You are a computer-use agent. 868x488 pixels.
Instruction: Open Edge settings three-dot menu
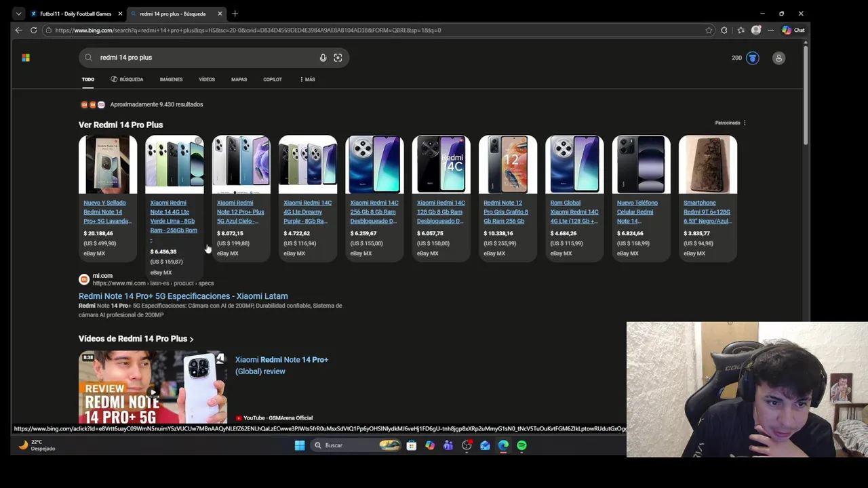(770, 30)
